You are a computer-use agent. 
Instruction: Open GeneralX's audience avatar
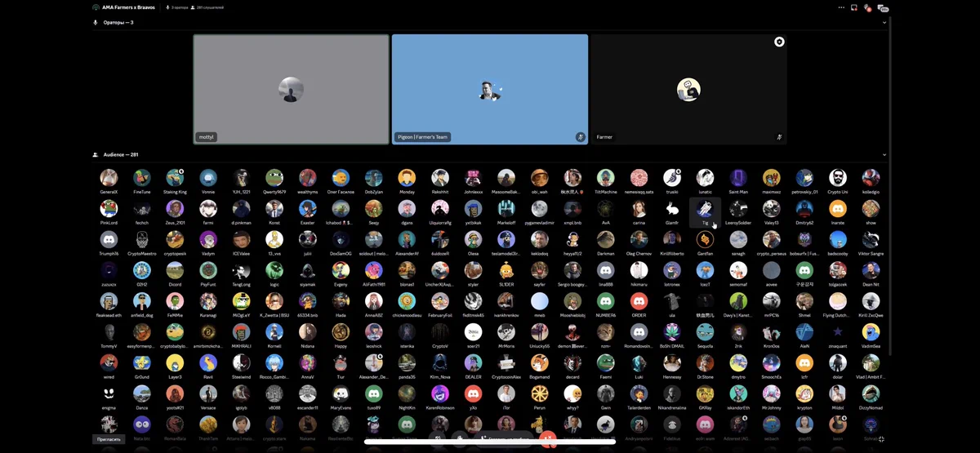(x=109, y=178)
